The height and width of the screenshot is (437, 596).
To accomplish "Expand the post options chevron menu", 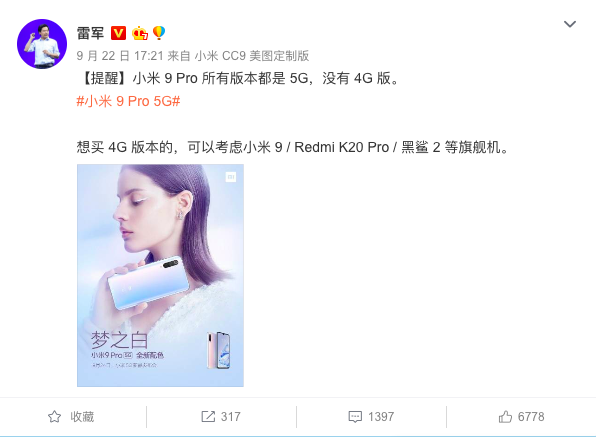I will [570, 24].
